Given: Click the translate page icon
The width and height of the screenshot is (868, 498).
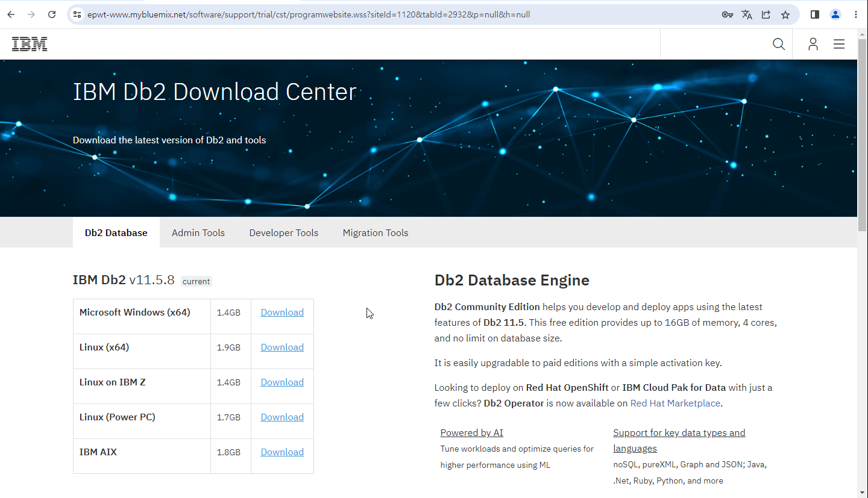Looking at the screenshot, I should click(x=747, y=14).
